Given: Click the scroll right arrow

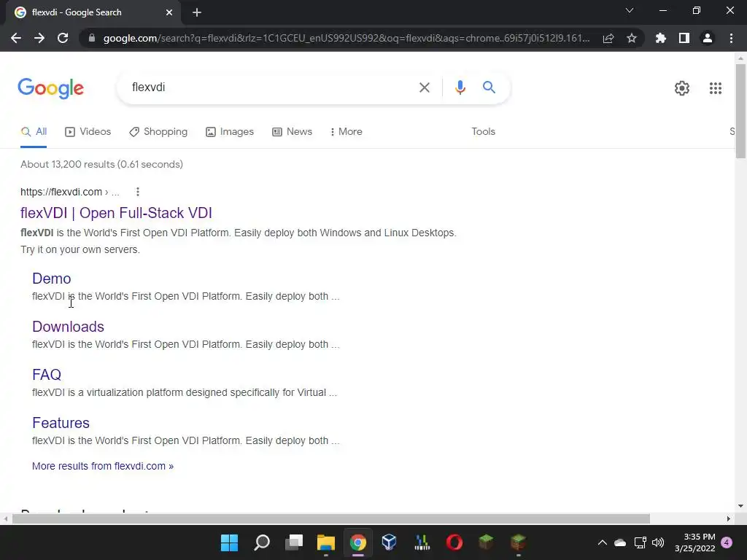Looking at the screenshot, I should pyautogui.click(x=729, y=518).
